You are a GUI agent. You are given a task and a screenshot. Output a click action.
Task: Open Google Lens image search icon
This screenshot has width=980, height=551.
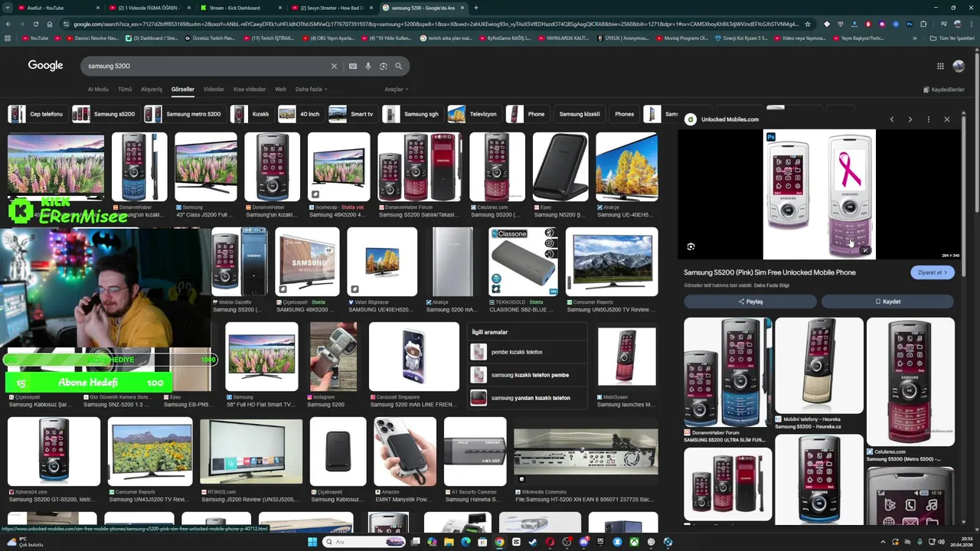pyautogui.click(x=384, y=67)
